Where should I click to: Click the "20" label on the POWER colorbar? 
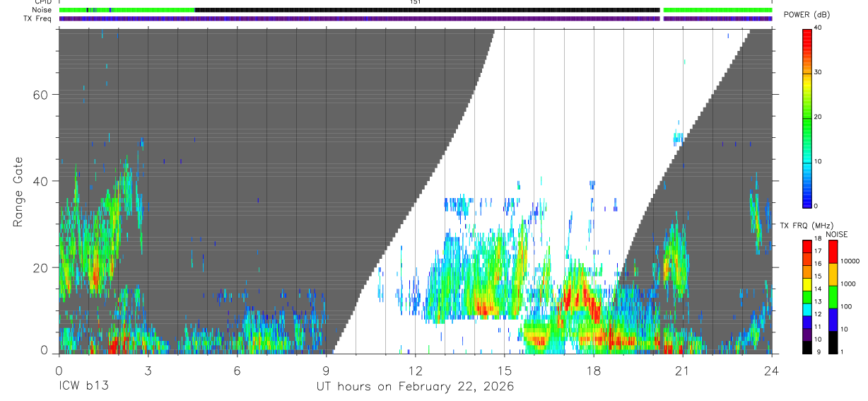coord(819,117)
